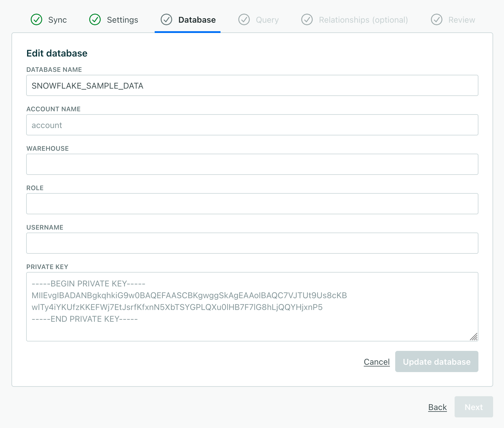Click the Warehouse text field

pyautogui.click(x=252, y=164)
